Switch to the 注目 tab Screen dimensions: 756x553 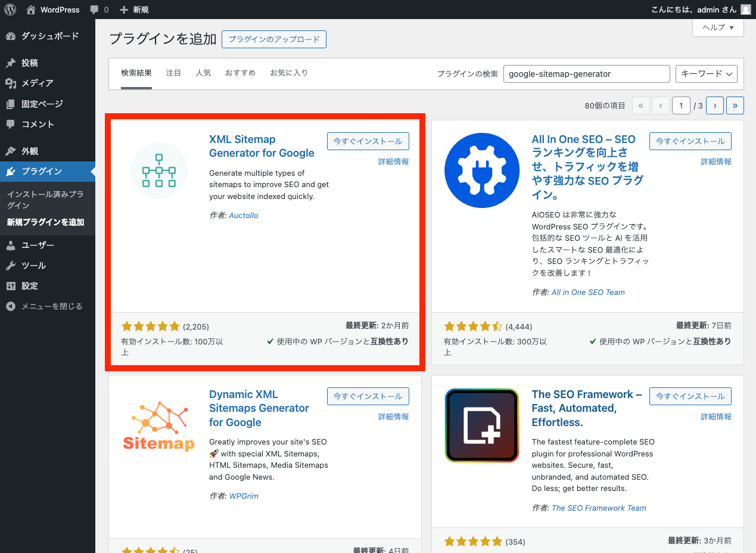click(x=173, y=73)
